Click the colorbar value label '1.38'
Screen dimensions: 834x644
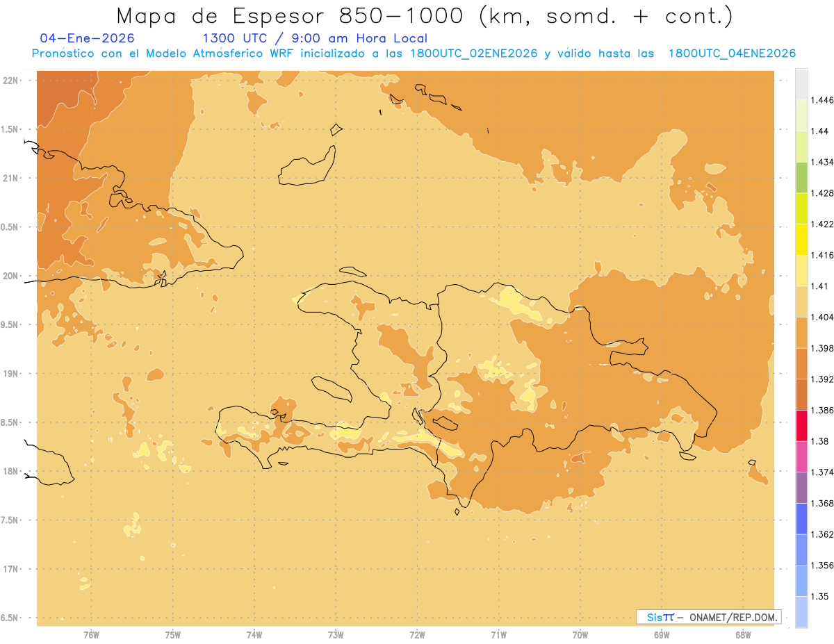click(x=819, y=441)
